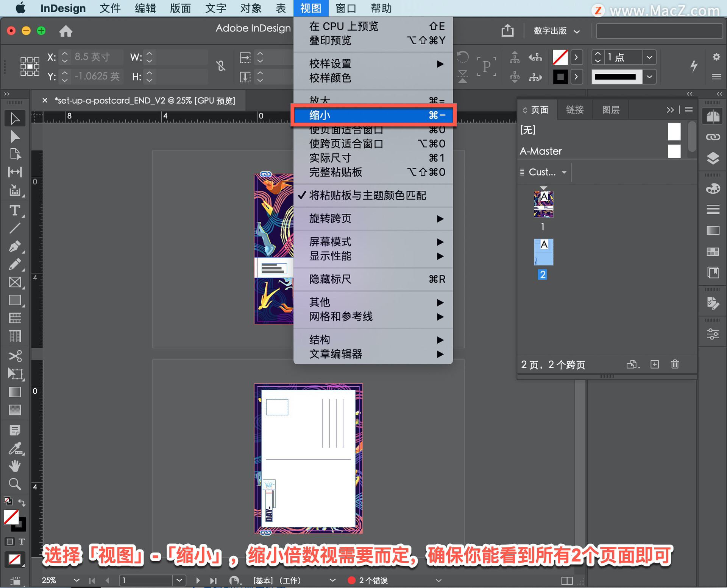Select the Scissors tool

[x=15, y=356]
